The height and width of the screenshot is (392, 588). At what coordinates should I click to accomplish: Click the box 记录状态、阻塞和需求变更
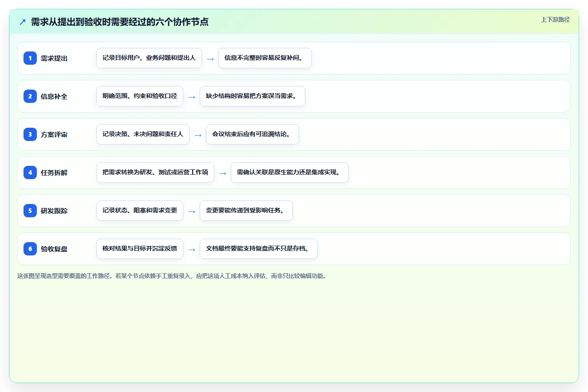click(140, 211)
